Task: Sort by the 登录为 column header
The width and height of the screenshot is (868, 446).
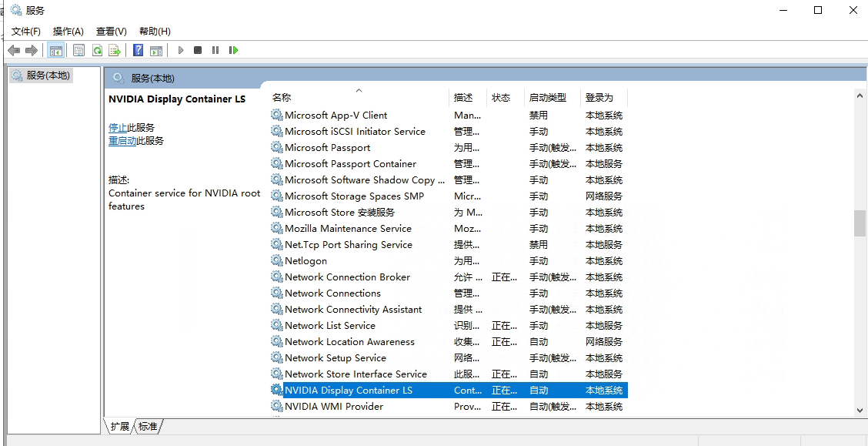Action: (604, 98)
